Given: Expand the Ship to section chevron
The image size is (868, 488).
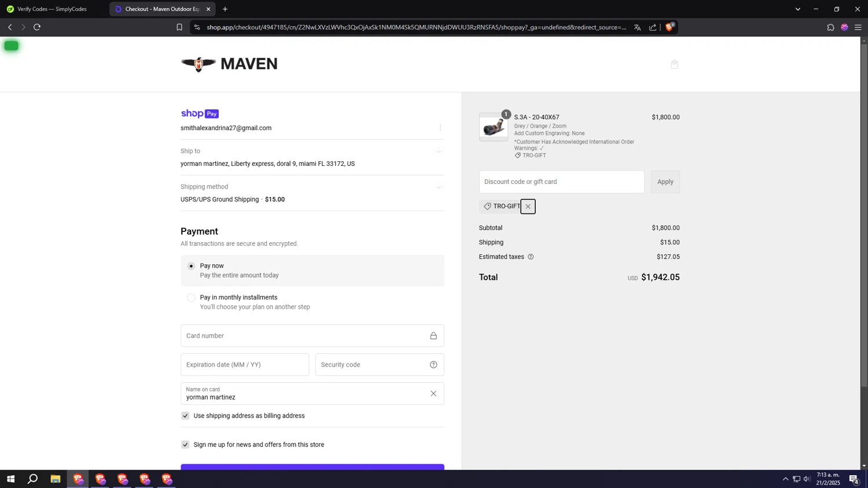Looking at the screenshot, I should (439, 151).
